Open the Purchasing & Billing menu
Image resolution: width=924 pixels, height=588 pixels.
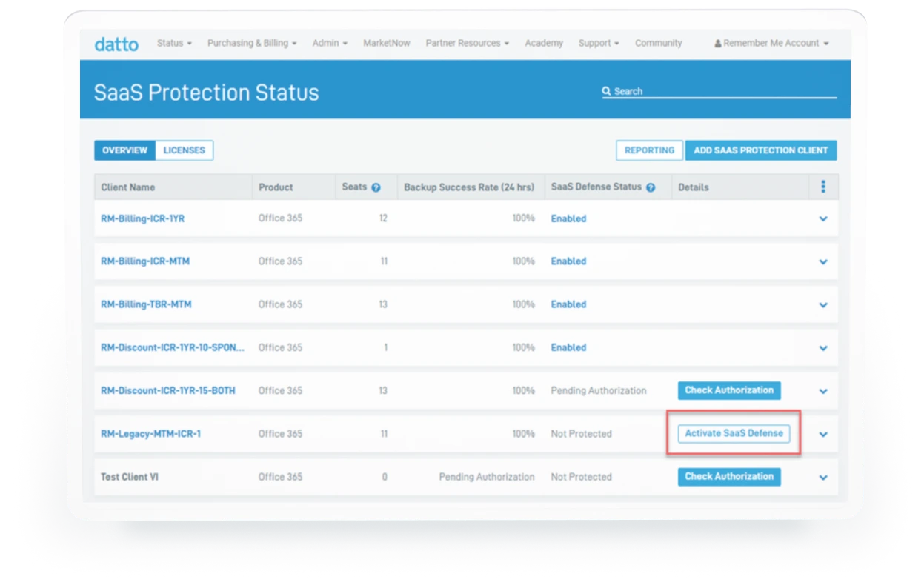[x=252, y=43]
